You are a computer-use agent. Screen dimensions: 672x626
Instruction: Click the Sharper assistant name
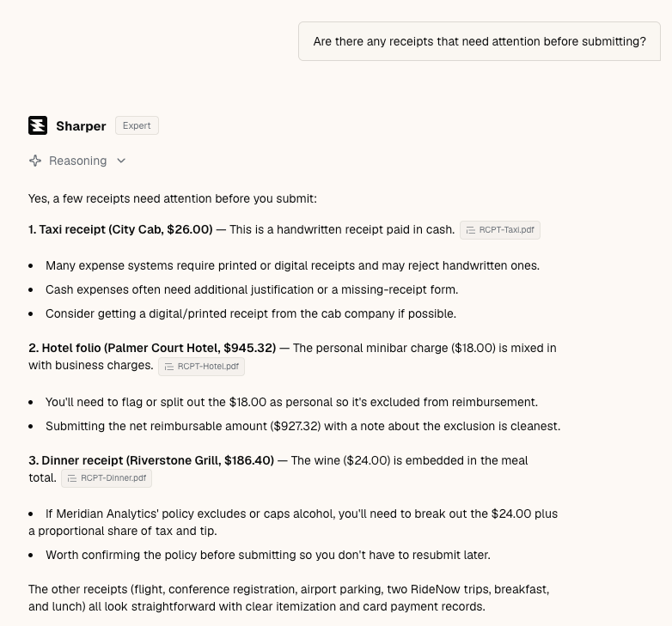81,126
